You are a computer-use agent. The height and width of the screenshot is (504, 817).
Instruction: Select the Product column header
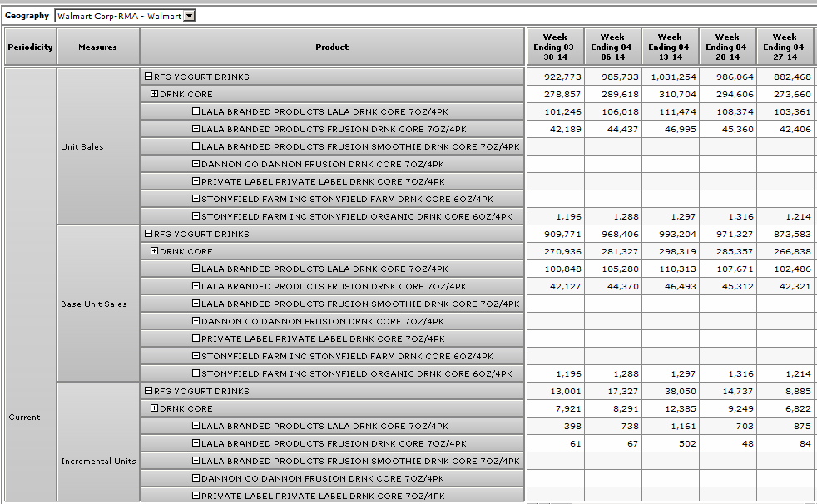point(332,47)
